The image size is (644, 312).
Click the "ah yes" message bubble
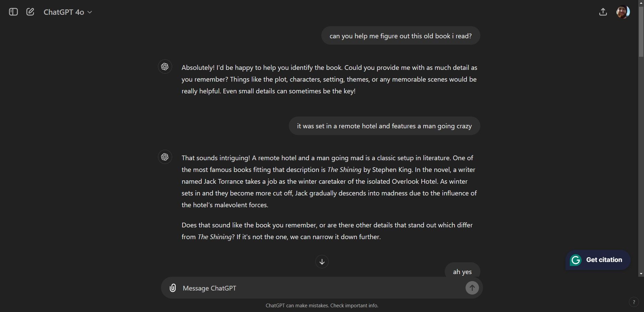point(462,271)
